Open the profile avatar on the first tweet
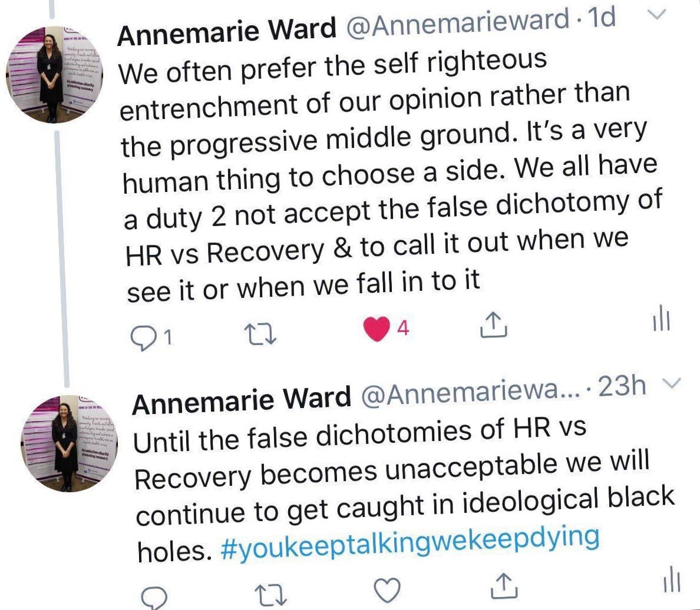 [x=54, y=74]
